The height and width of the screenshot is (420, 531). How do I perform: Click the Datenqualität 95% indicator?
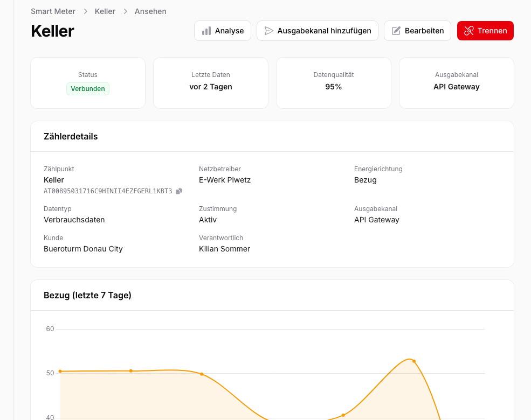pyautogui.click(x=333, y=86)
